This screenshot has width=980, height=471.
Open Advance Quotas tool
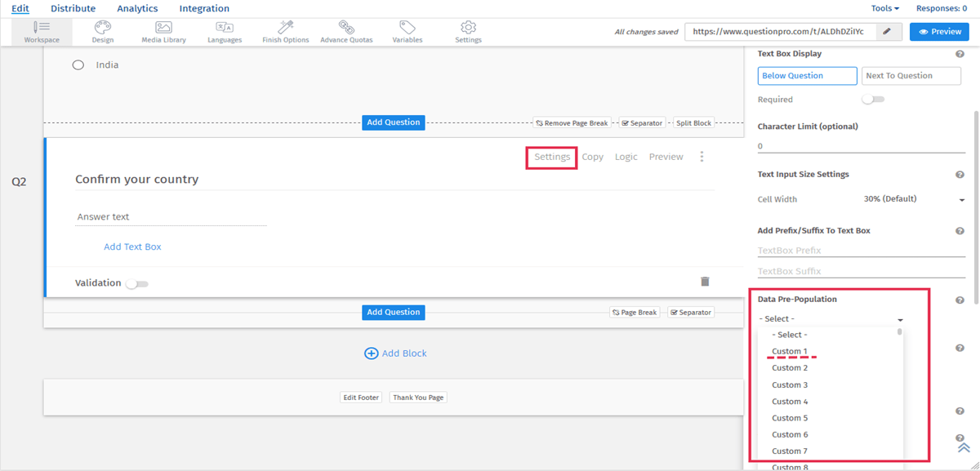click(346, 31)
